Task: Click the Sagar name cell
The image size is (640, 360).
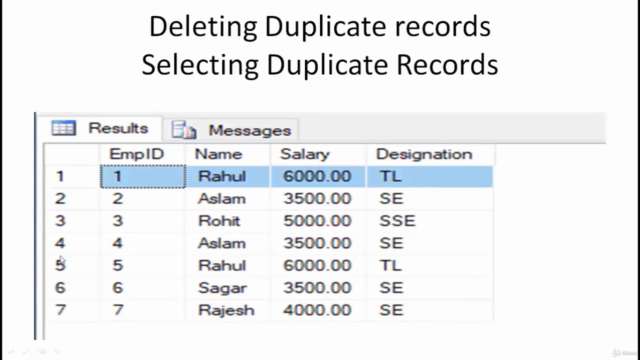Action: point(228,288)
